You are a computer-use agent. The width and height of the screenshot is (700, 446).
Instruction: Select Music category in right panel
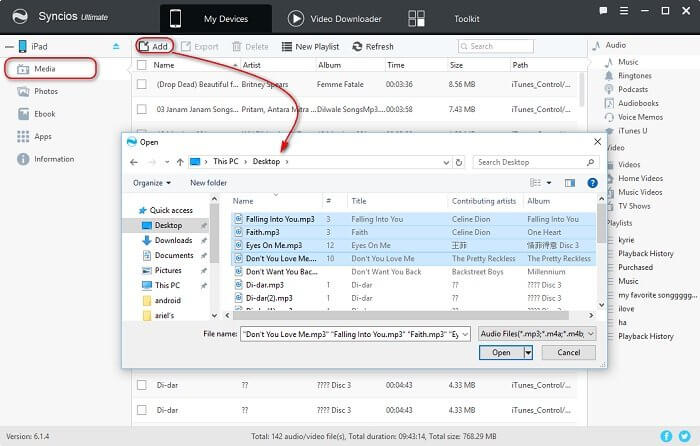pyautogui.click(x=628, y=62)
